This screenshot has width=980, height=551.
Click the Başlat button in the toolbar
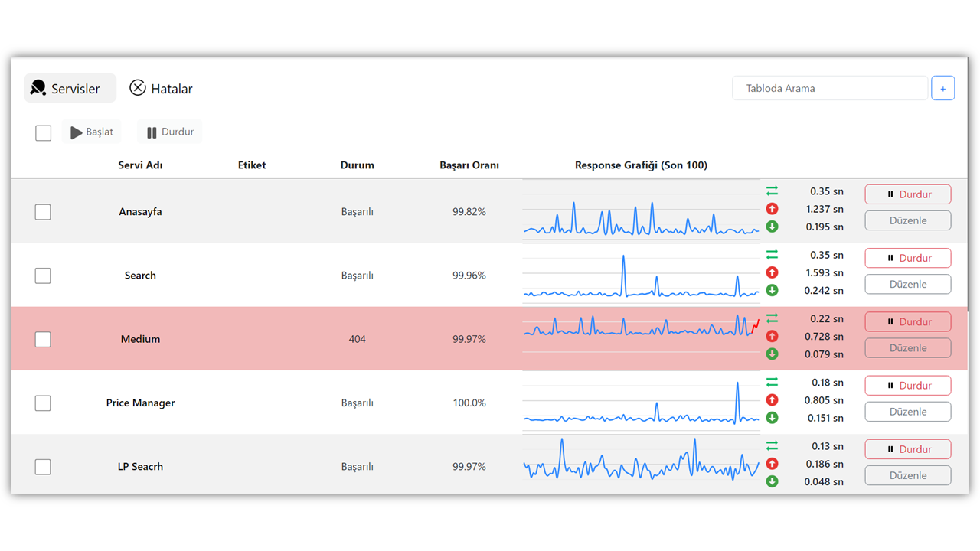click(91, 132)
